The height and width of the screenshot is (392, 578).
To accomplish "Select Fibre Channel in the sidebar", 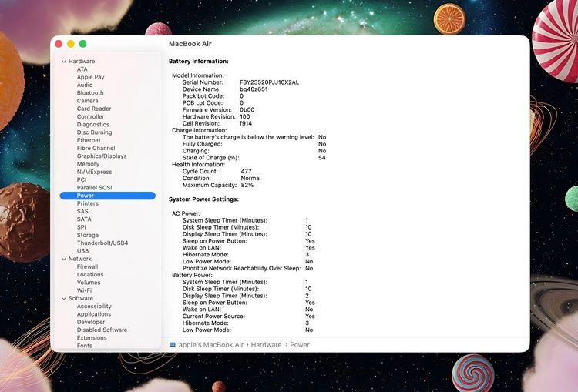I will [x=96, y=148].
